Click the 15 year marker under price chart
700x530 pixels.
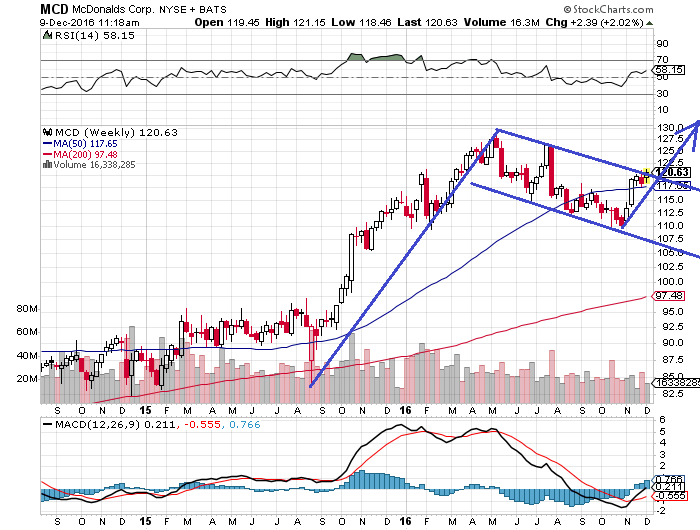click(x=145, y=410)
